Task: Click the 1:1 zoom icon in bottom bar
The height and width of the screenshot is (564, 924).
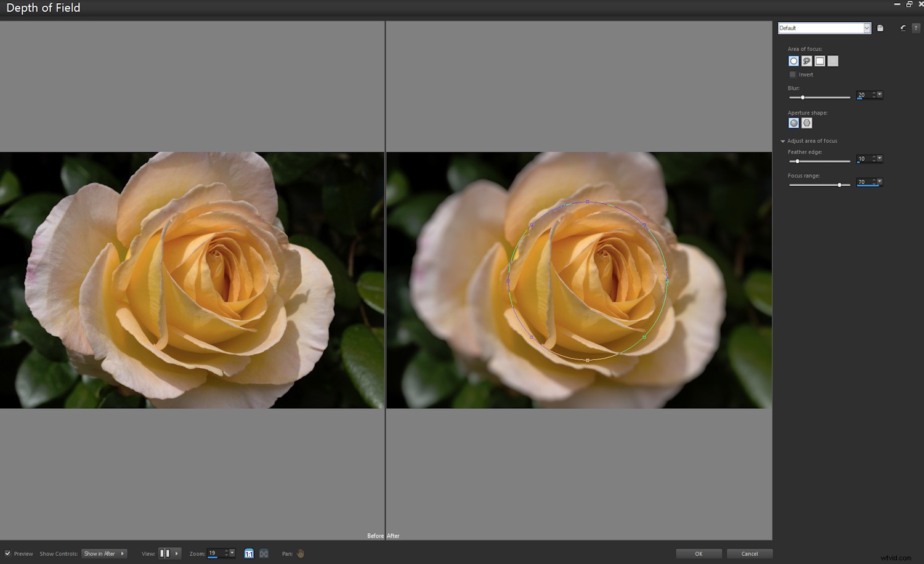Action: 249,554
